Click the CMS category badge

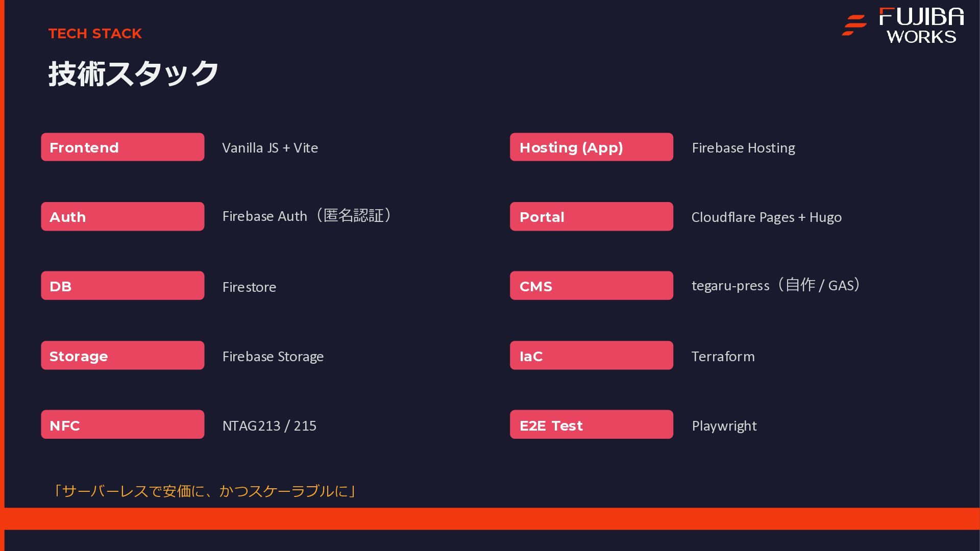[591, 286]
